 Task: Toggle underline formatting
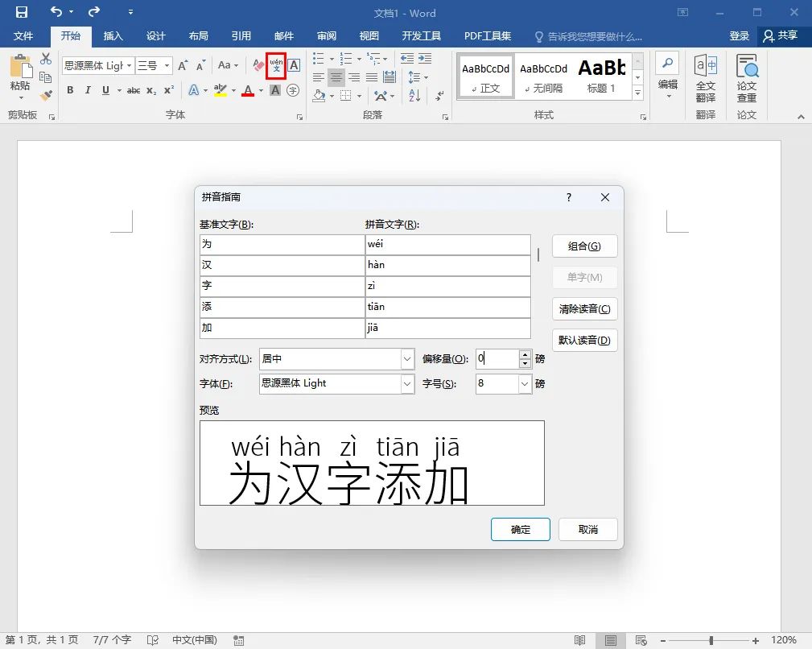pyautogui.click(x=105, y=90)
